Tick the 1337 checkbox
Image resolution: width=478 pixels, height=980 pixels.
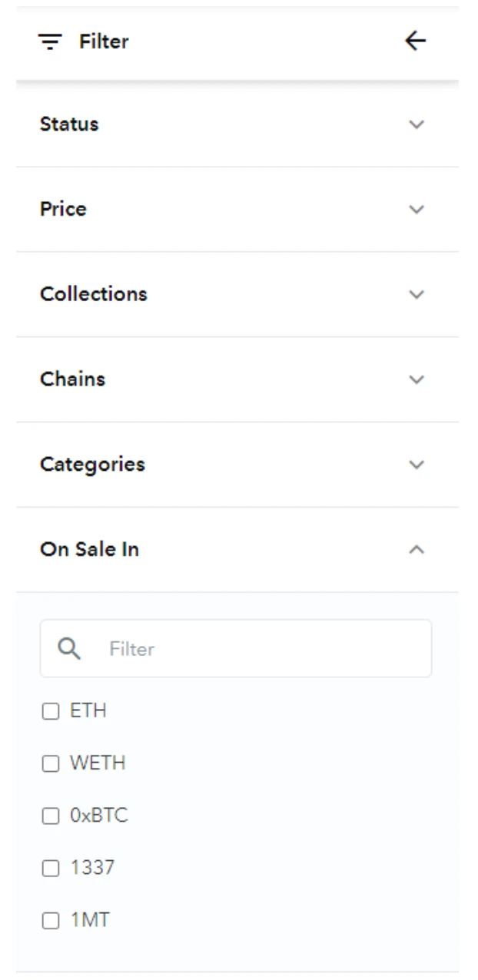50,869
